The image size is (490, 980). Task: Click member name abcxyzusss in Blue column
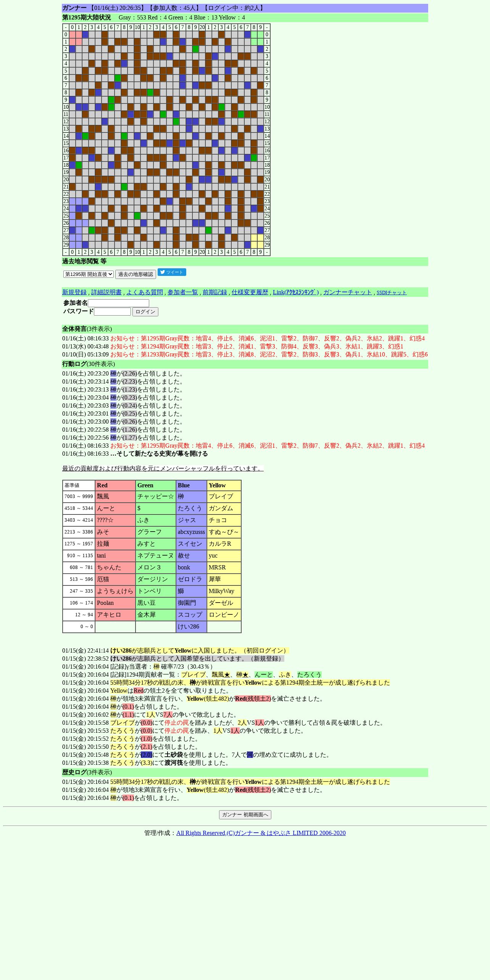[x=191, y=532]
